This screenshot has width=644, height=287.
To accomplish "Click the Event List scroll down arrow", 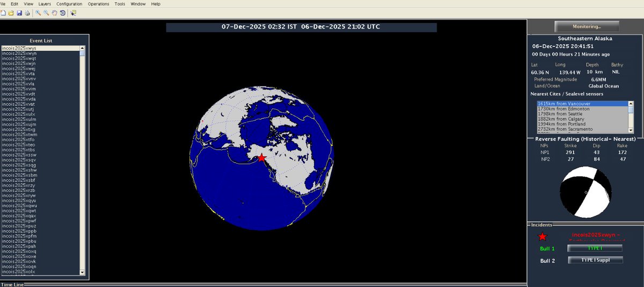I will coord(83,272).
